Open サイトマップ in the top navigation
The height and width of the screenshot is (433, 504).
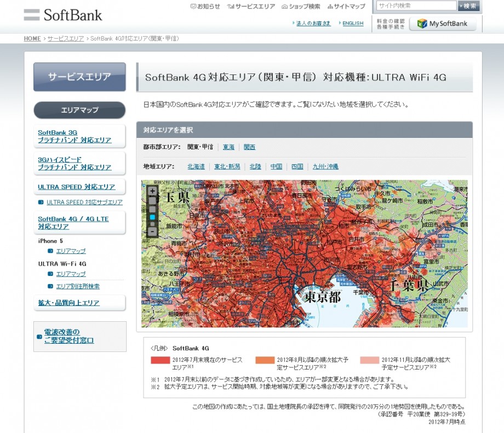[x=346, y=6]
